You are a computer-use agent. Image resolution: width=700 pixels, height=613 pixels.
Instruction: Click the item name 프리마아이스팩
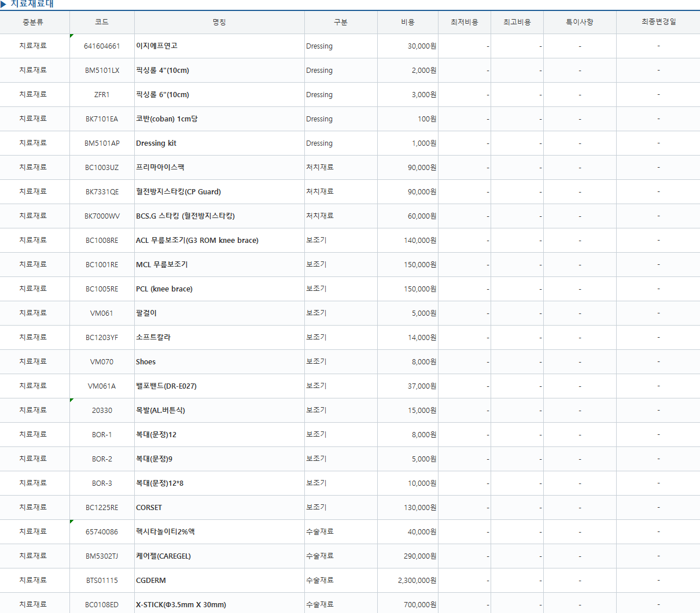coord(160,167)
